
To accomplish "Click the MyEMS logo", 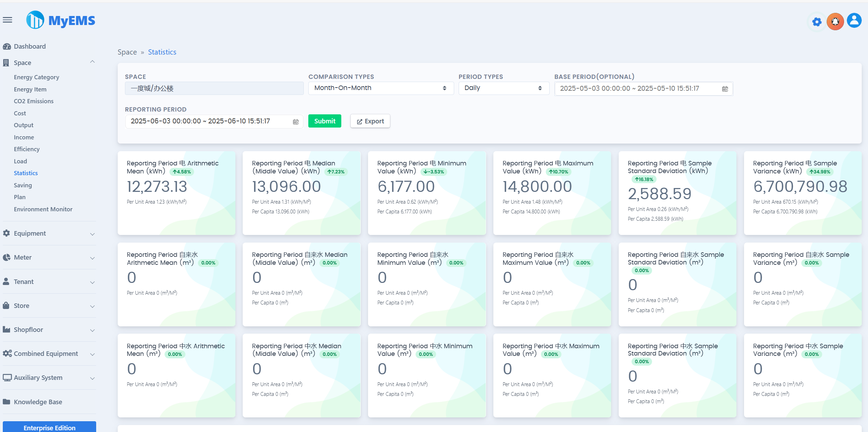I will 61,20.
